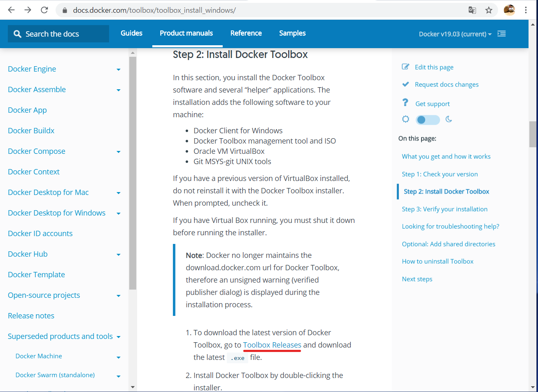The width and height of the screenshot is (538, 392).
Task: Open Docker Context in sidebar
Action: [x=33, y=172]
